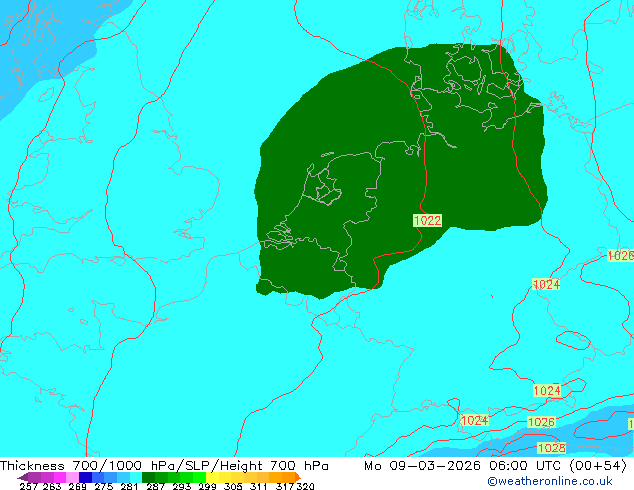
Task: Pick the first yellow legend swatch above 299
Action: pyautogui.click(x=212, y=477)
